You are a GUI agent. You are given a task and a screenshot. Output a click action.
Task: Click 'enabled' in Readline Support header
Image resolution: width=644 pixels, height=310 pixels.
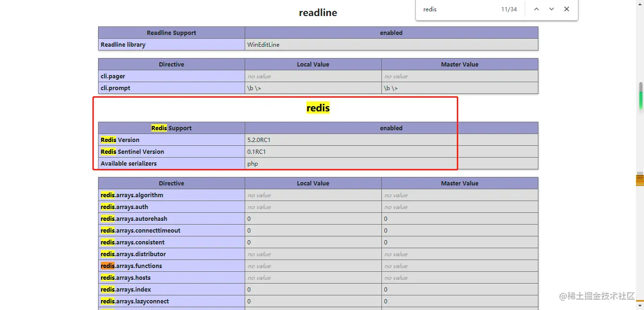click(x=391, y=33)
